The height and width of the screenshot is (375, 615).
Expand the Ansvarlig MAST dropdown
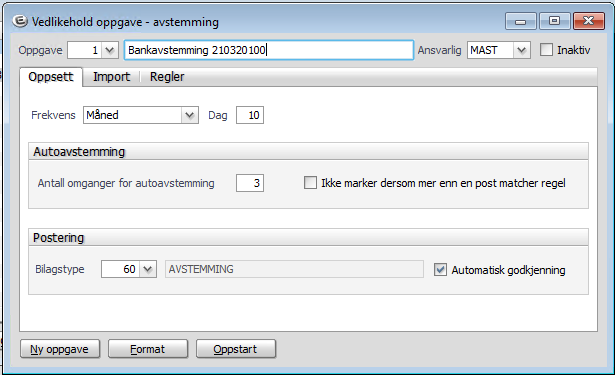click(x=521, y=50)
